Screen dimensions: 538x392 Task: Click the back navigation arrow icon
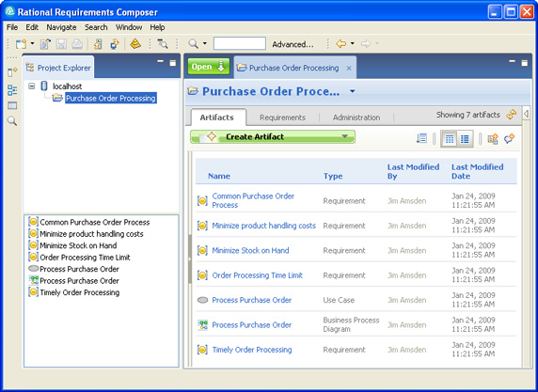pos(340,43)
